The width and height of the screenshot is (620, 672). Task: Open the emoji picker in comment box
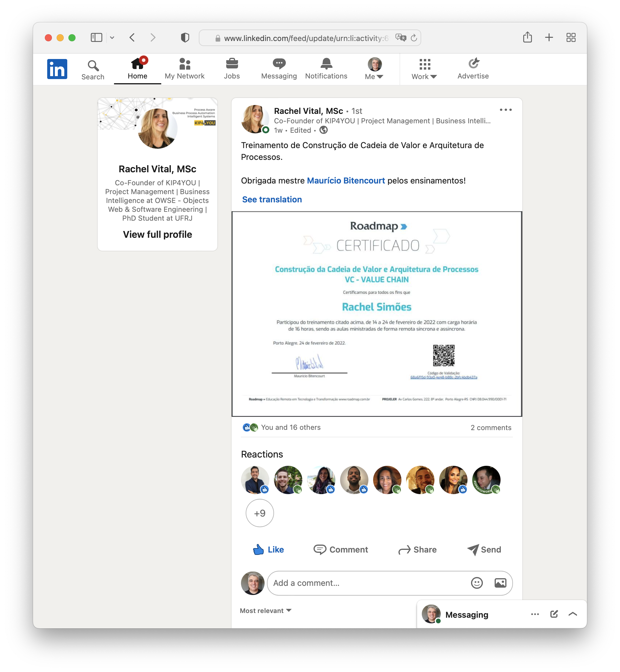477,583
